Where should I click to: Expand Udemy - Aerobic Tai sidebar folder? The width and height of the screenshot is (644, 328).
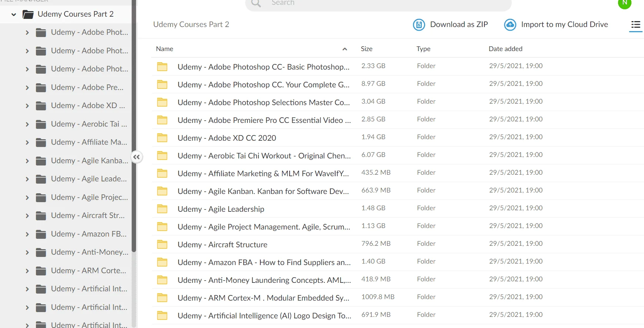click(x=27, y=124)
